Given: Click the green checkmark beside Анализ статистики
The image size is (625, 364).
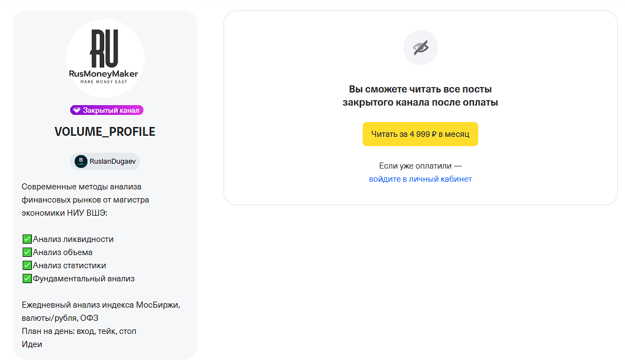Looking at the screenshot, I should (x=27, y=265).
